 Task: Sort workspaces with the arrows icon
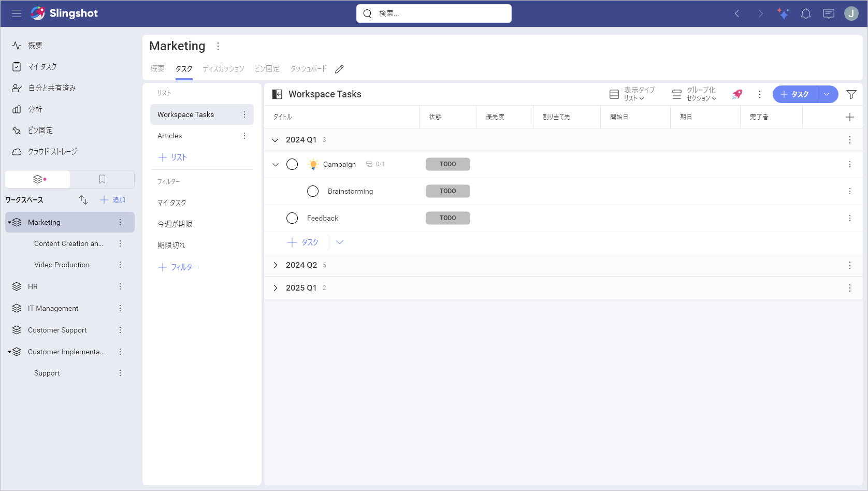83,200
